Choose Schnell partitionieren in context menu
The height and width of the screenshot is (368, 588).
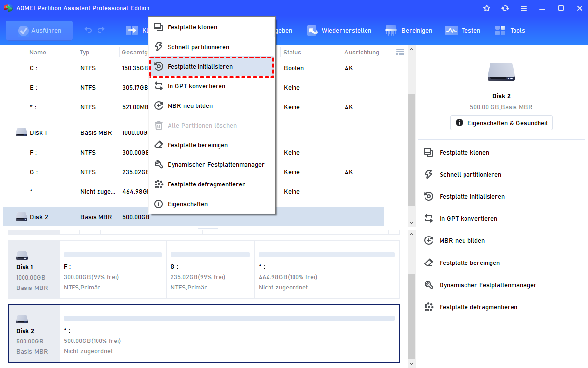212,47
